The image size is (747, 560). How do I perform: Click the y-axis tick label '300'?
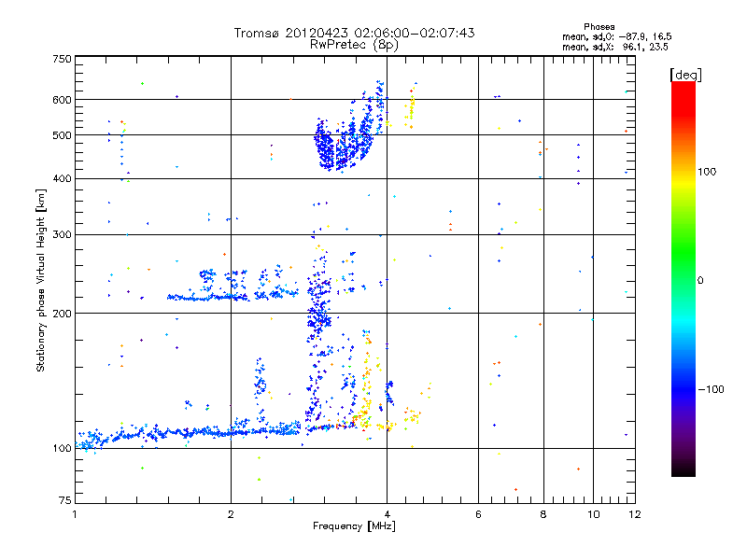coord(62,235)
